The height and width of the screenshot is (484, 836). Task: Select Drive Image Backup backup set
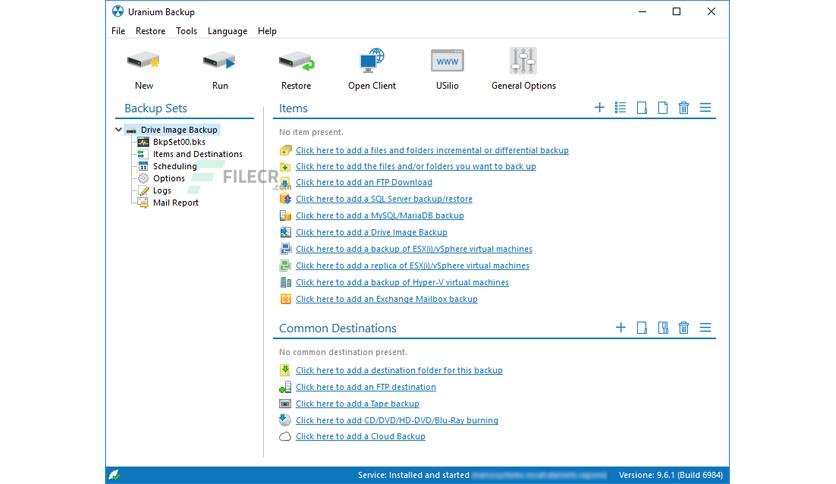[x=179, y=130]
